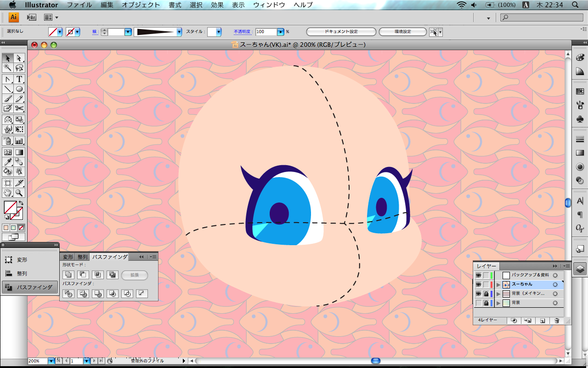The height and width of the screenshot is (368, 588).
Task: Activate the Zoom magnifier tool
Action: 19,193
